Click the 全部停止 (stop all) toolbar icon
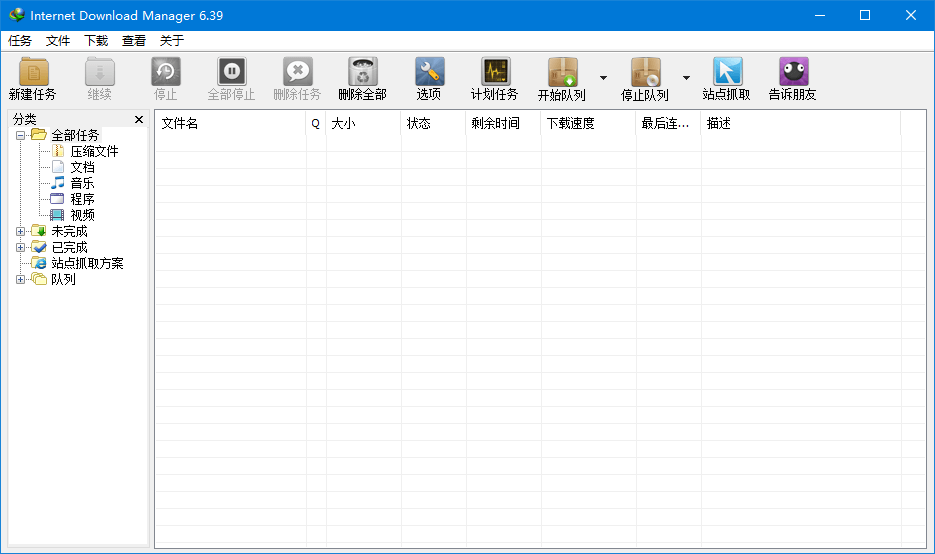 click(231, 72)
